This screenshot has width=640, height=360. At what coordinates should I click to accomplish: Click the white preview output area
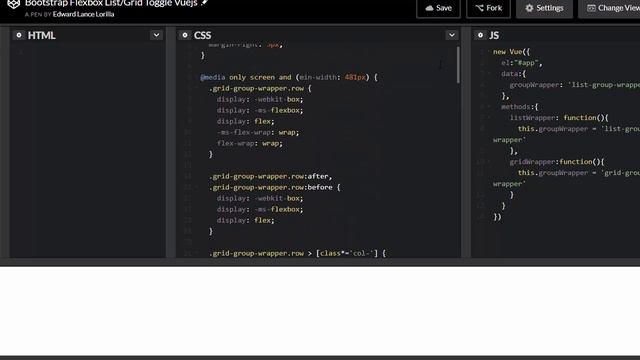[x=320, y=311]
